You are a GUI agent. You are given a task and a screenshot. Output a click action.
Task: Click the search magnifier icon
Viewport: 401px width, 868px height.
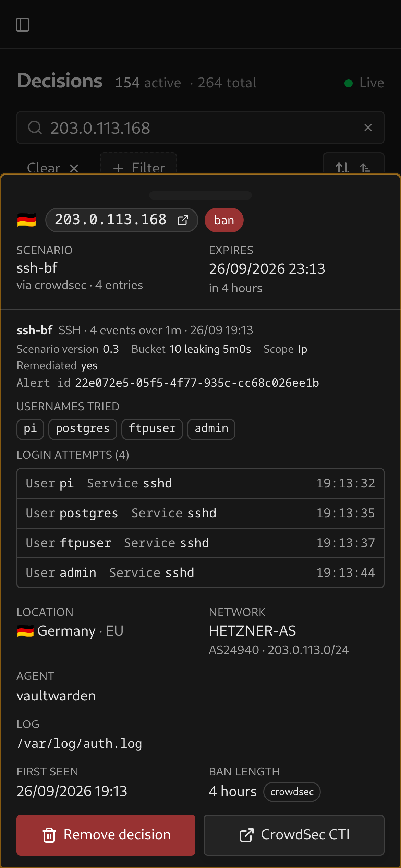click(35, 128)
